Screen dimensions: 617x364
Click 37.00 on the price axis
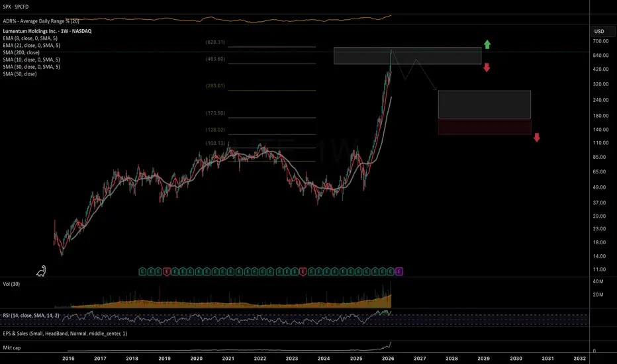pos(599,203)
